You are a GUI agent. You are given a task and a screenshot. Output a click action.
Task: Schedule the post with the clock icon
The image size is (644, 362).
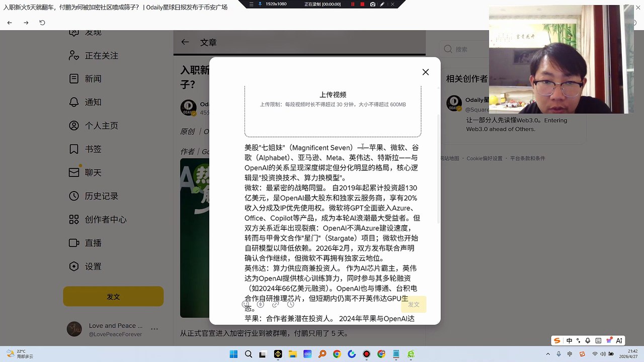pos(290,304)
